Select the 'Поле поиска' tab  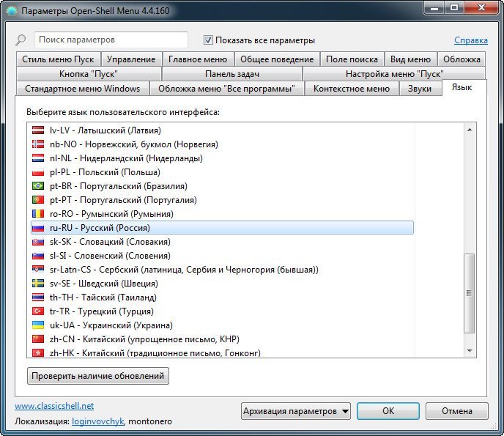pyautogui.click(x=352, y=59)
